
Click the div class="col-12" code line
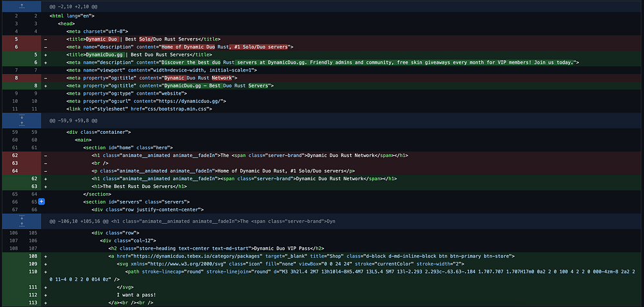[128, 241]
